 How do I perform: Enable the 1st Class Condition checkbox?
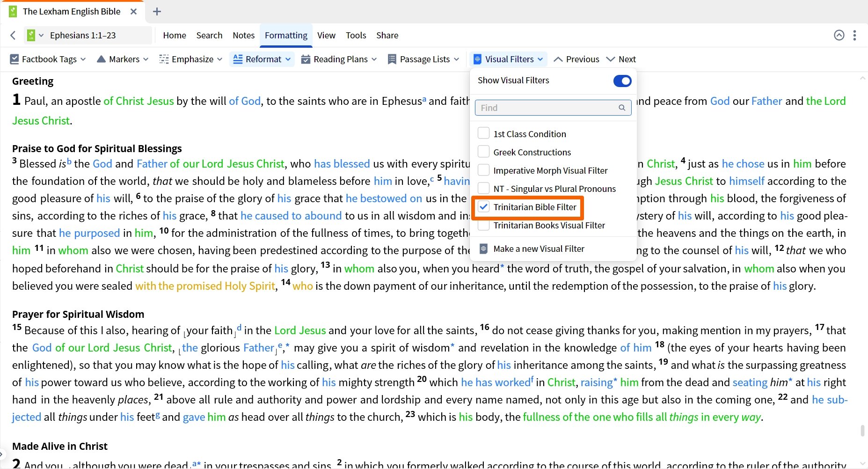(x=483, y=133)
